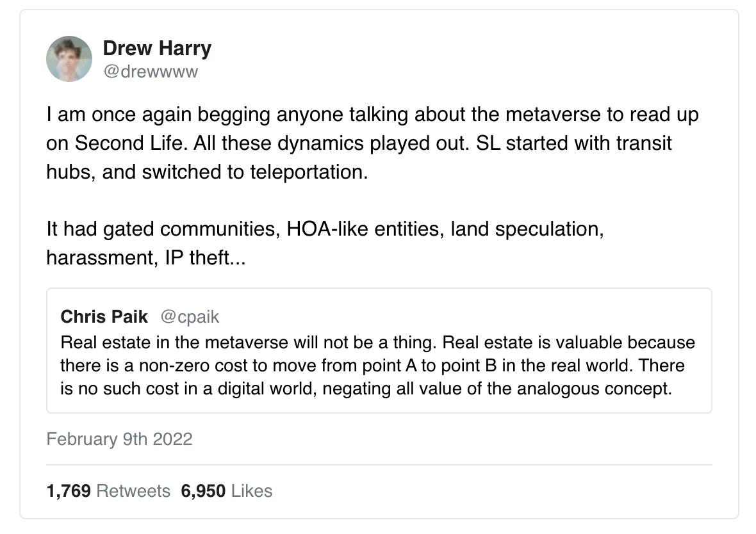756x534 pixels.
Task: View the 6,950 Likes list
Action: tap(227, 490)
